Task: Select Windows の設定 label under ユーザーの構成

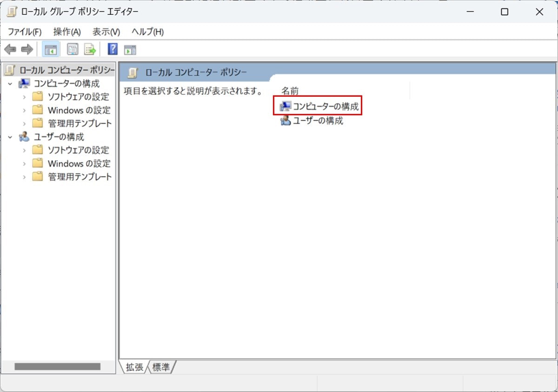Action: point(79,163)
